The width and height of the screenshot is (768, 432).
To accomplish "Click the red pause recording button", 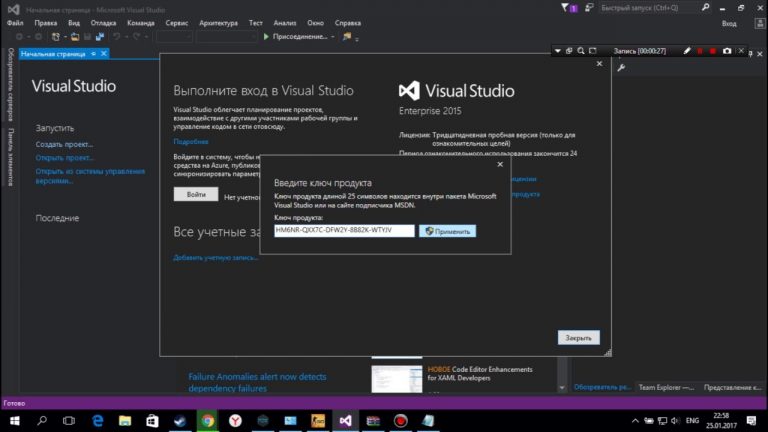I will point(700,51).
